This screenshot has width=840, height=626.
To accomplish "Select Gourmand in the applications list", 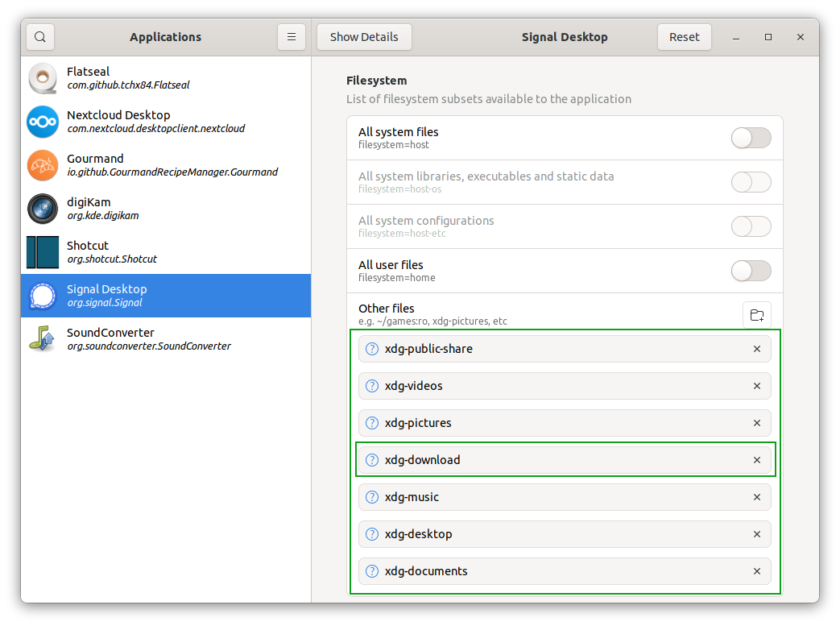I will pyautogui.click(x=166, y=165).
